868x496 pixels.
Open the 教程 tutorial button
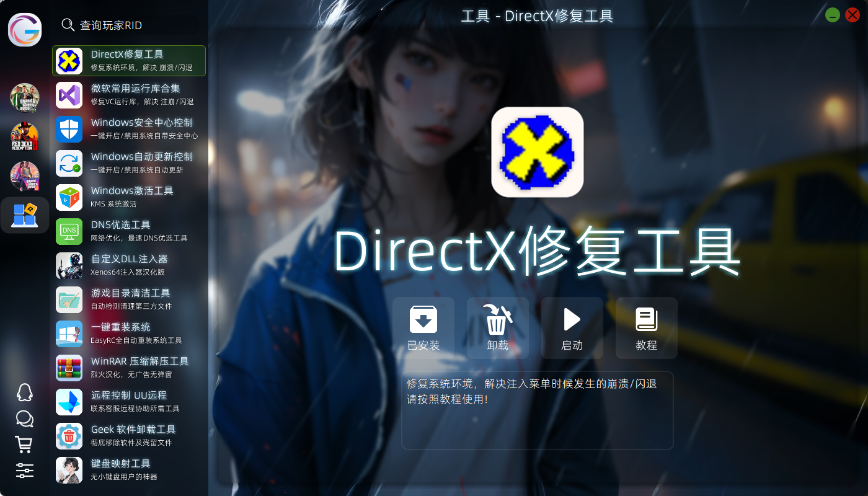pyautogui.click(x=646, y=328)
